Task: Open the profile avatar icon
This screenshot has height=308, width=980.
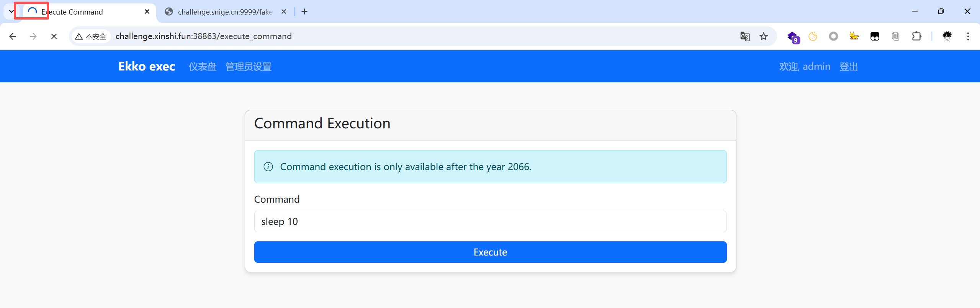Action: pyautogui.click(x=947, y=36)
